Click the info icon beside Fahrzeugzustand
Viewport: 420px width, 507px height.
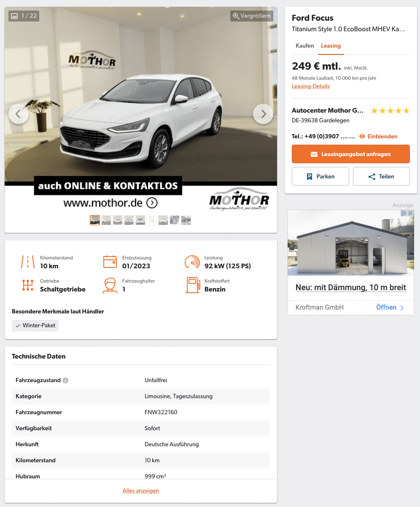[65, 380]
